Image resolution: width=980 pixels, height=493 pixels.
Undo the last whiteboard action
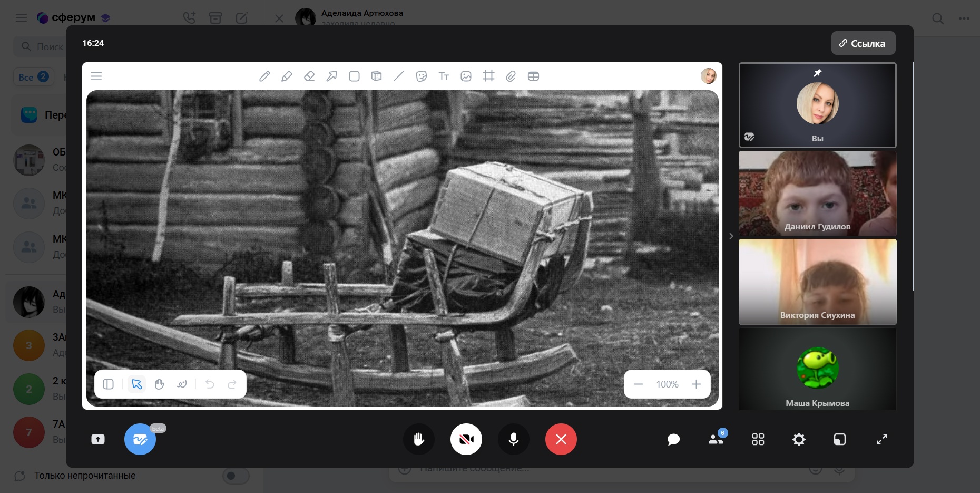point(210,384)
